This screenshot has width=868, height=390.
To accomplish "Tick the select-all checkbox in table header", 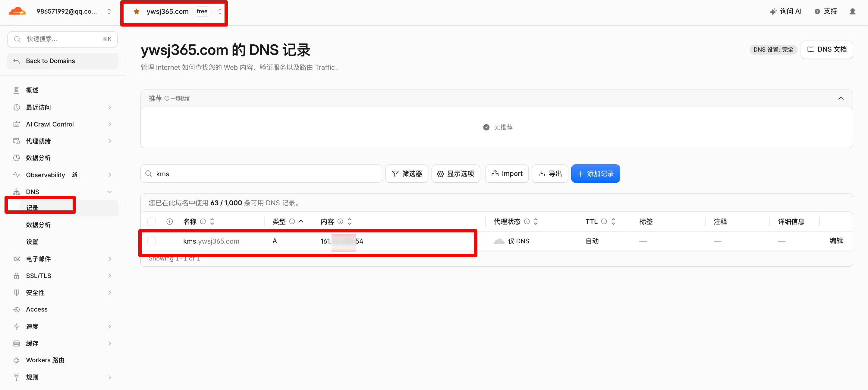I will point(152,221).
